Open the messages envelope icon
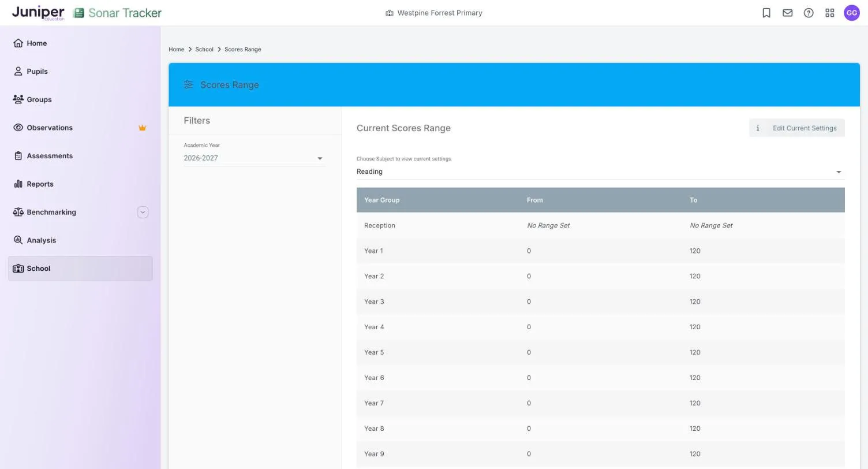The image size is (868, 469). [x=787, y=13]
